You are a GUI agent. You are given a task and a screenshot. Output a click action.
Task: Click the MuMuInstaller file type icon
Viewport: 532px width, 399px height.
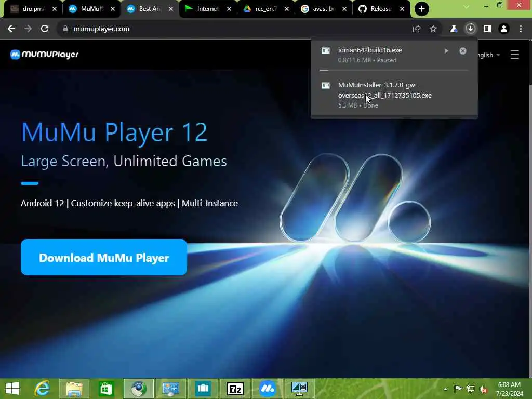pos(326,86)
